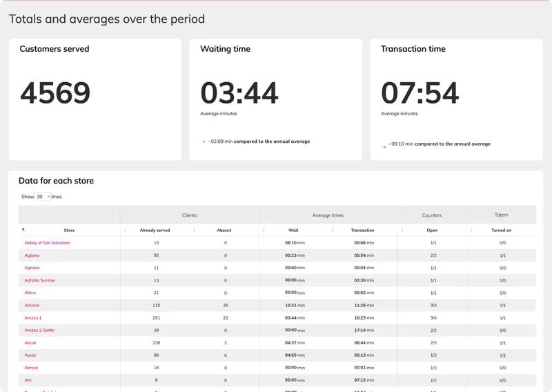Click Assisi's 04:55 min wait cell
Image resolution: width=552 pixels, height=392 pixels.
pos(295,355)
